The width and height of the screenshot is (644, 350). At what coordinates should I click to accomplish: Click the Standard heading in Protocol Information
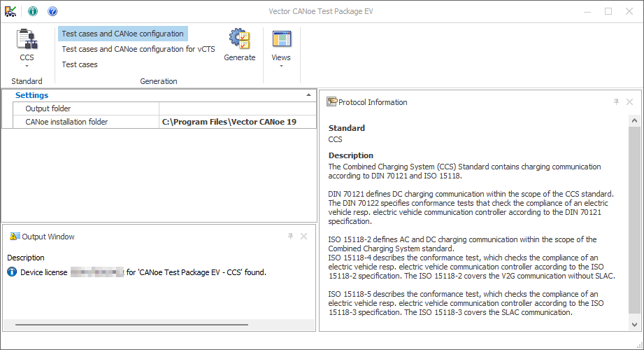click(346, 128)
